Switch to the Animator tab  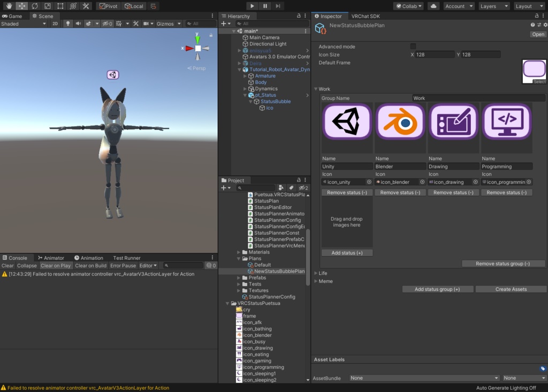[x=51, y=258]
